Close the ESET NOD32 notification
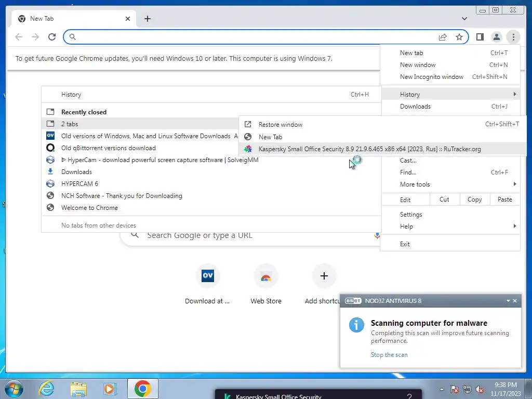The height and width of the screenshot is (399, 532). 515,301
